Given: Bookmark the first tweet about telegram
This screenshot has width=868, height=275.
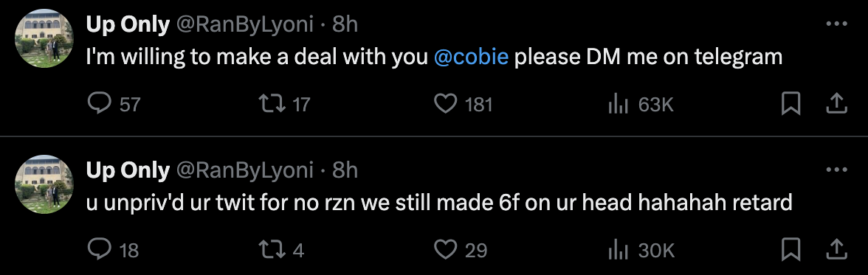Looking at the screenshot, I should 790,104.
